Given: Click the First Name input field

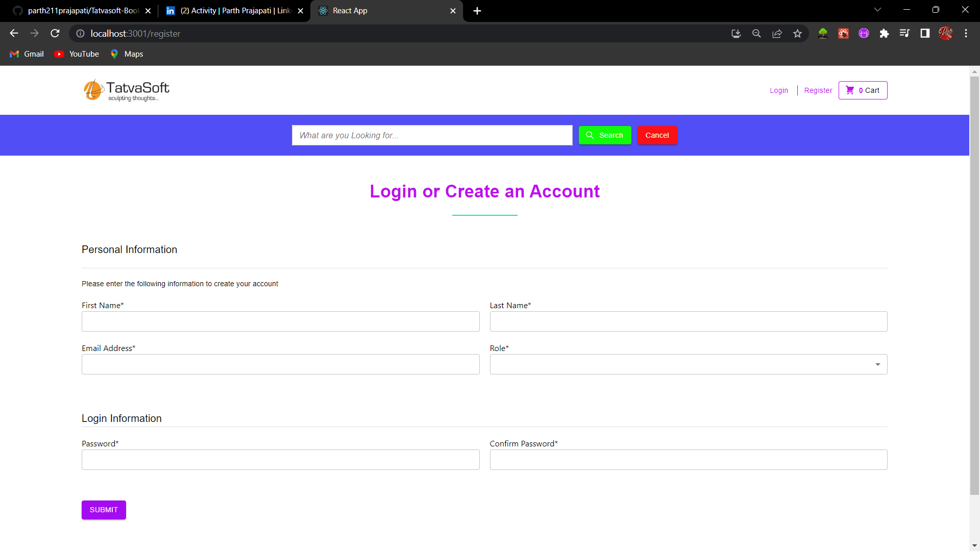Looking at the screenshot, I should (280, 321).
